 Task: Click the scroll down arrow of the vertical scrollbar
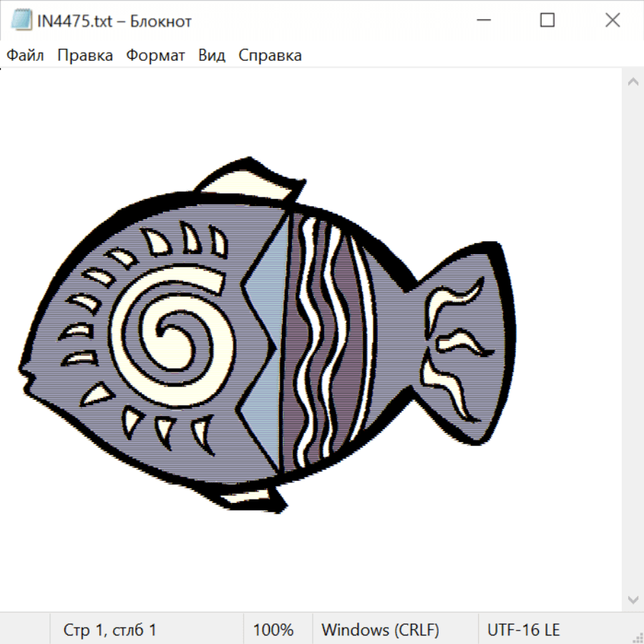tap(633, 599)
